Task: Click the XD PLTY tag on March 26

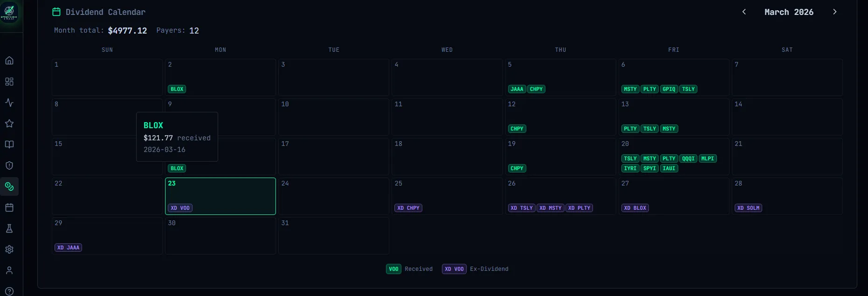Action: 579,208
